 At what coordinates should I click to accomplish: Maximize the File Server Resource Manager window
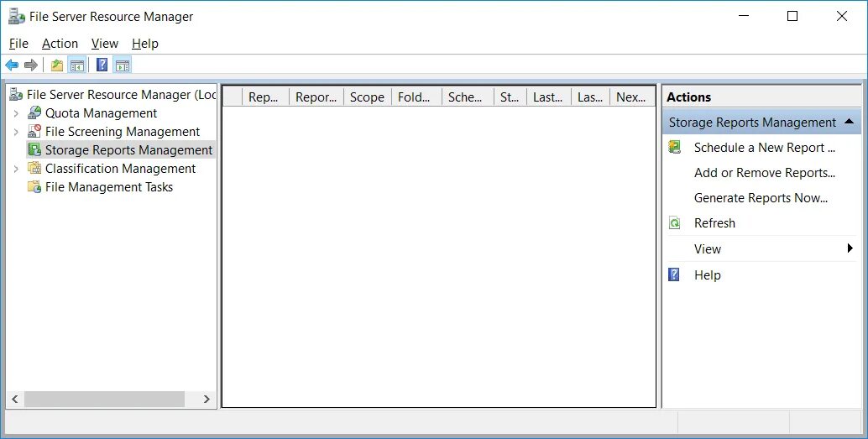click(x=792, y=16)
